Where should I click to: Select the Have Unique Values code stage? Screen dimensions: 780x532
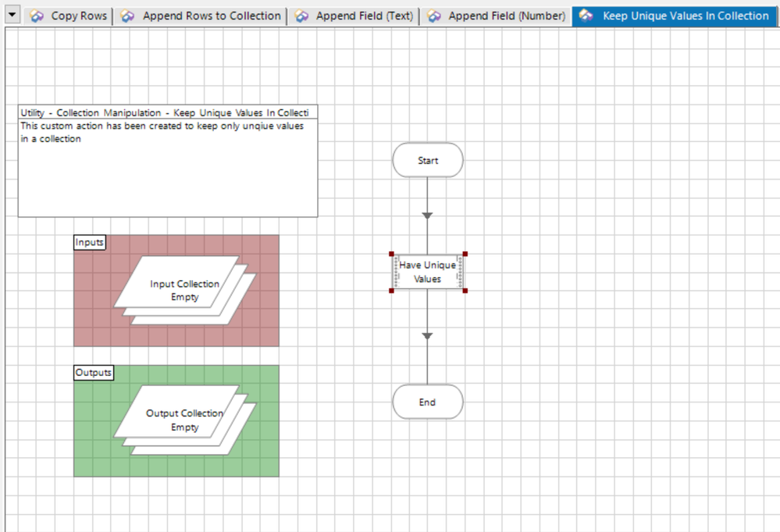pyautogui.click(x=427, y=272)
